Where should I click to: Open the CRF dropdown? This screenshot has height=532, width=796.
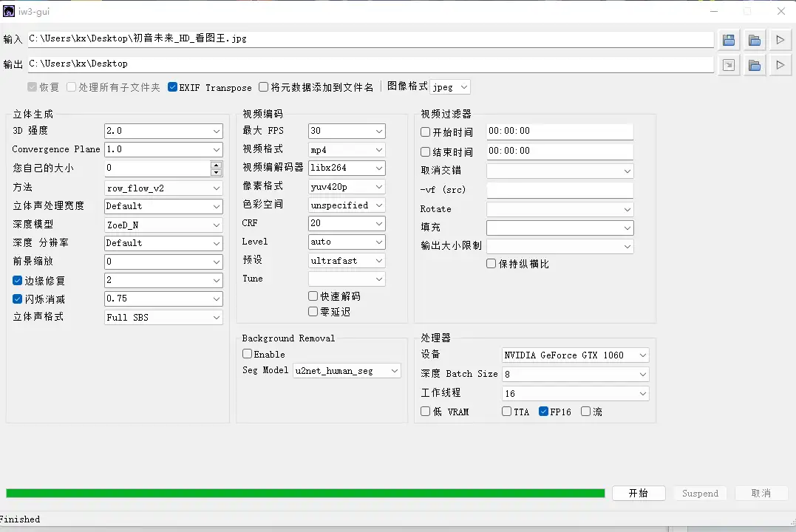pyautogui.click(x=347, y=223)
